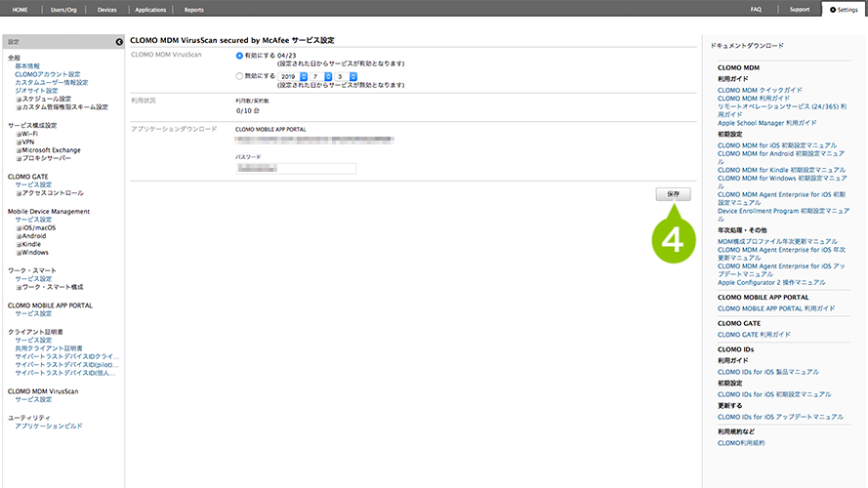Open CLOMO利用規約 link
The image size is (868, 488).
tap(741, 443)
